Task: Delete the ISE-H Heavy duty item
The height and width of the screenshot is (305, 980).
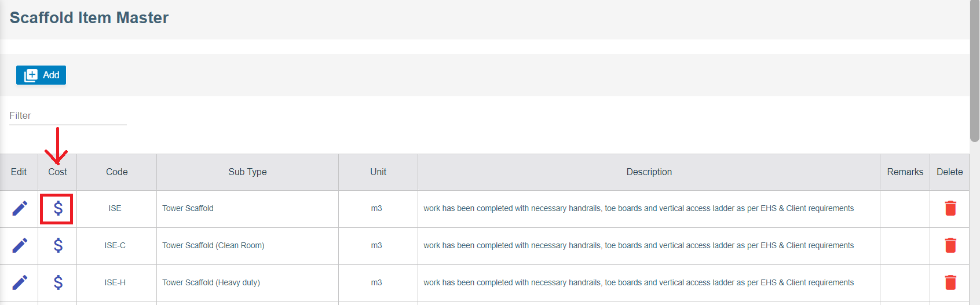Action: pos(950,282)
